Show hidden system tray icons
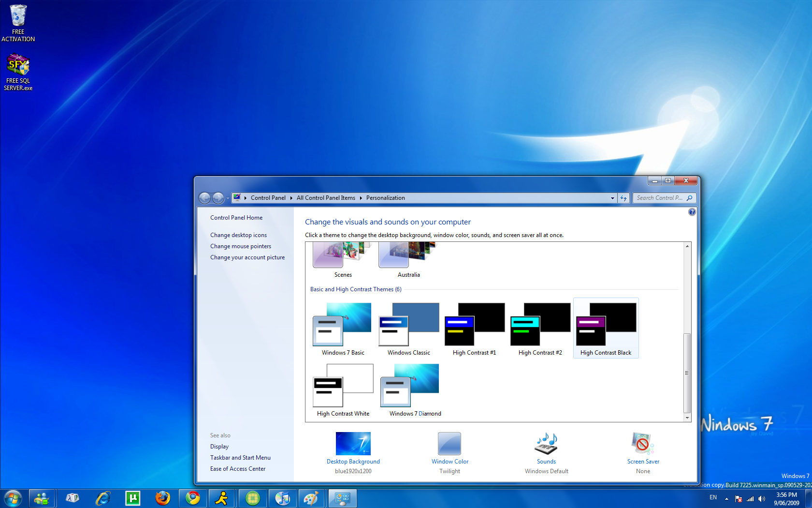The width and height of the screenshot is (812, 508). pos(726,498)
